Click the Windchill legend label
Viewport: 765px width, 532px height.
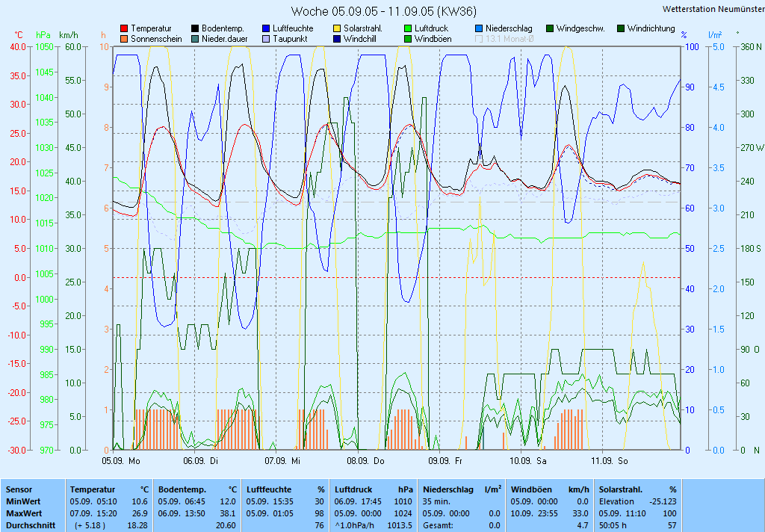tap(360, 39)
